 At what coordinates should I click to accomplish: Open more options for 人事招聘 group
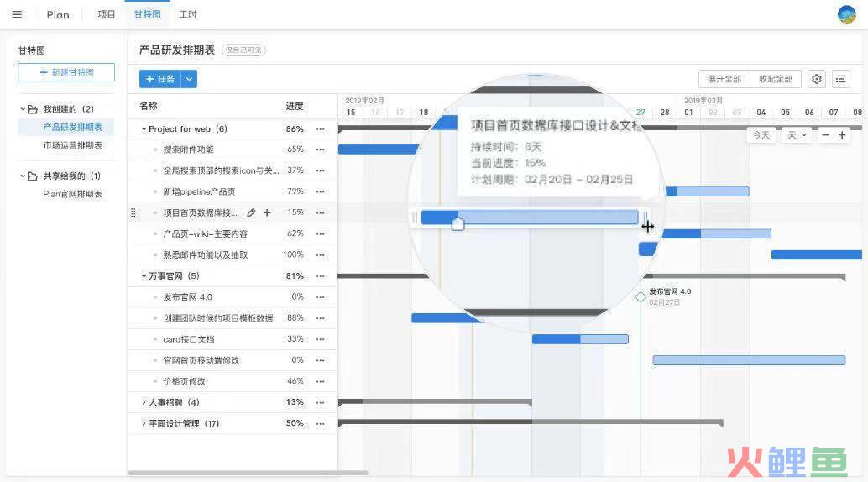[321, 402]
